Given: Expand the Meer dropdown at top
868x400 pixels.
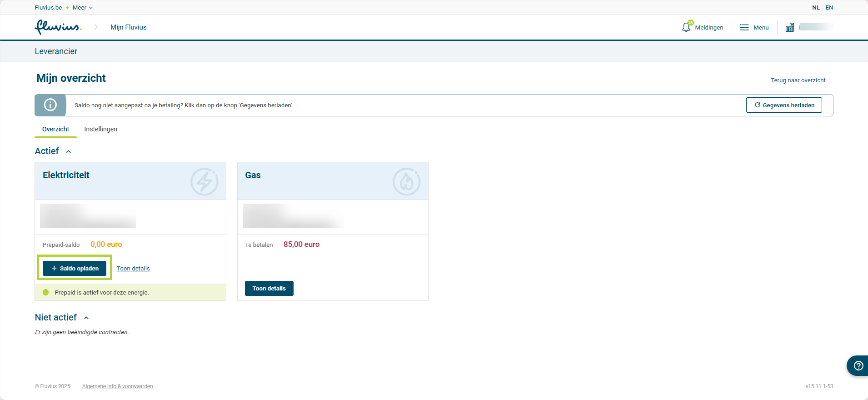Looking at the screenshot, I should [x=83, y=8].
